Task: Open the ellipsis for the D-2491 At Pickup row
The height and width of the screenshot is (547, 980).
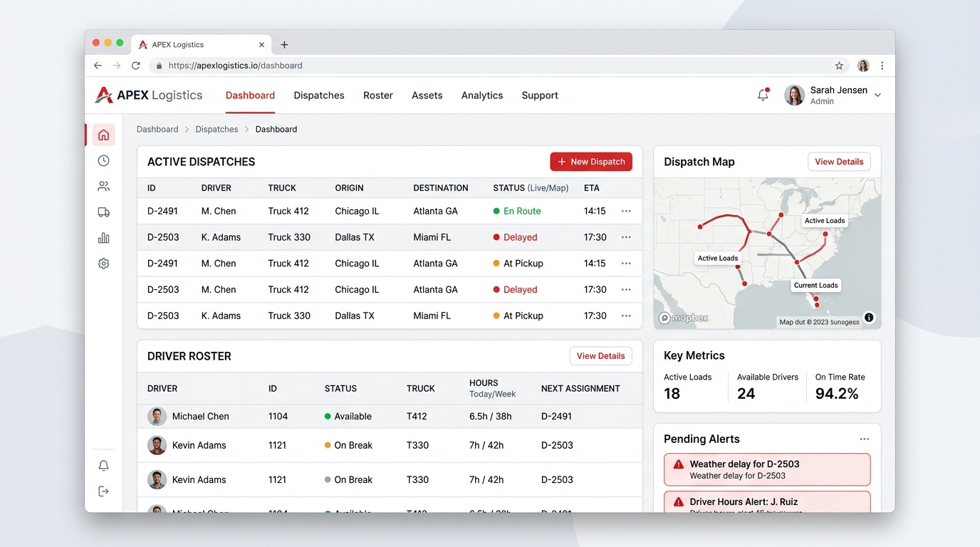Action: [x=626, y=264]
